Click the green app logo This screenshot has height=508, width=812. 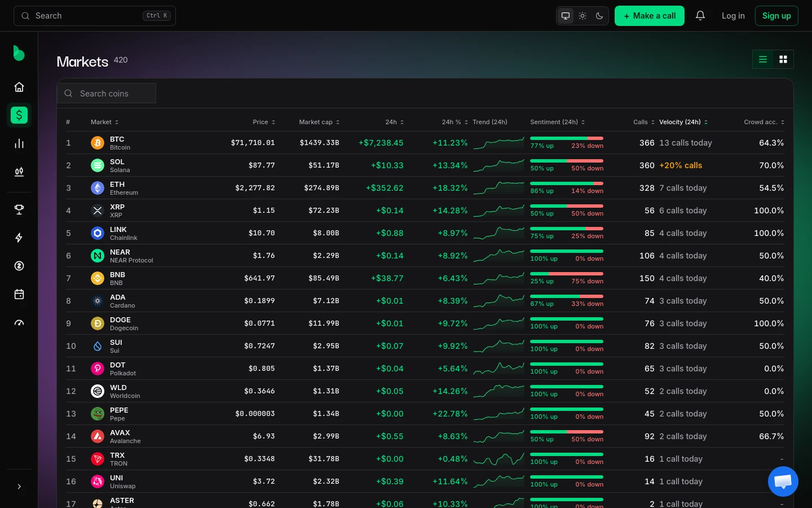[19, 53]
